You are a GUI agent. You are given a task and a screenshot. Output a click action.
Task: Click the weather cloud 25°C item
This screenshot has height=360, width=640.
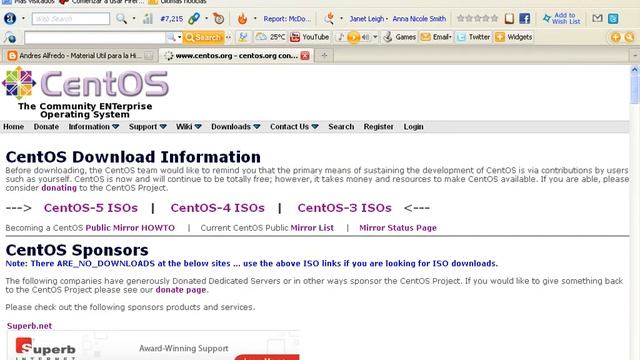[270, 37]
